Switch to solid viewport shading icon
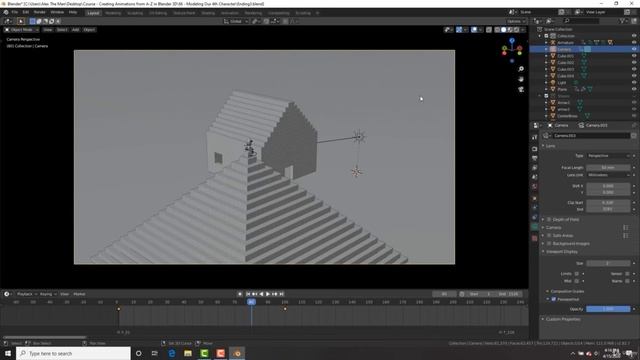Viewport: 640px width, 360px height. coord(504,30)
